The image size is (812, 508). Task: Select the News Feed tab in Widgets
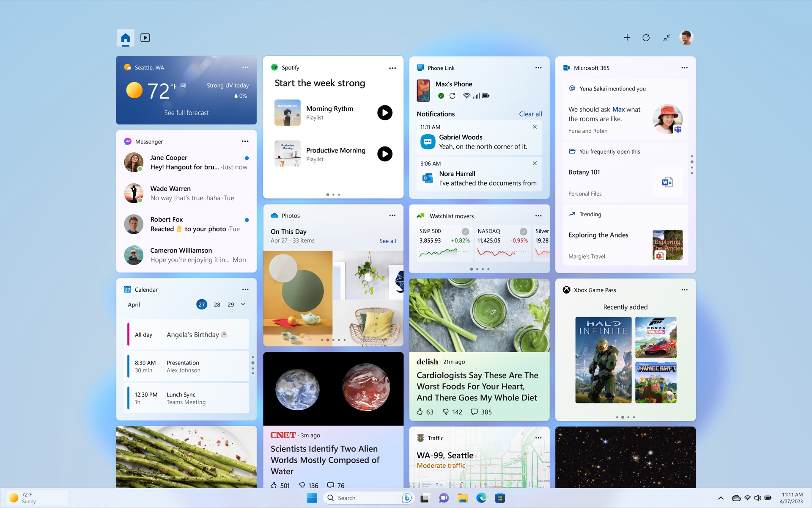[144, 37]
